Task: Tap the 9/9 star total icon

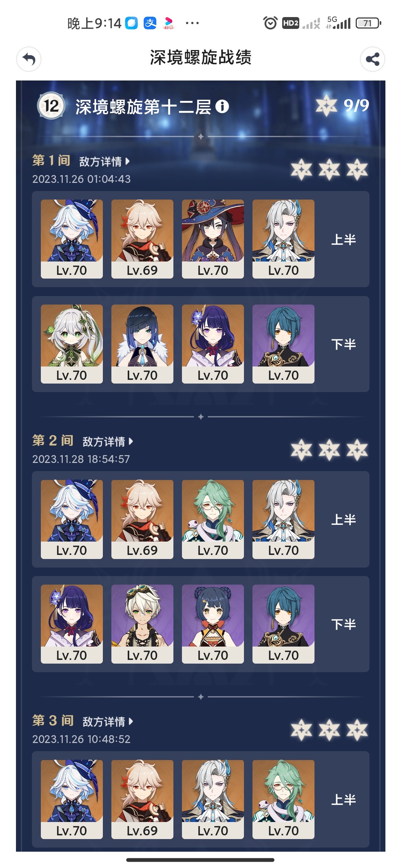Action: tap(326, 106)
